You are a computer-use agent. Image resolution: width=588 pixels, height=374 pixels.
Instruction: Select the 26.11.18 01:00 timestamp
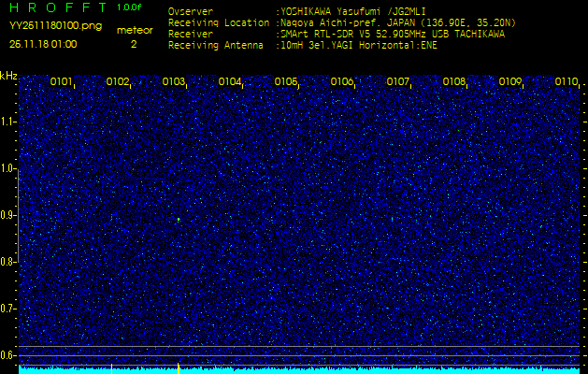point(43,44)
